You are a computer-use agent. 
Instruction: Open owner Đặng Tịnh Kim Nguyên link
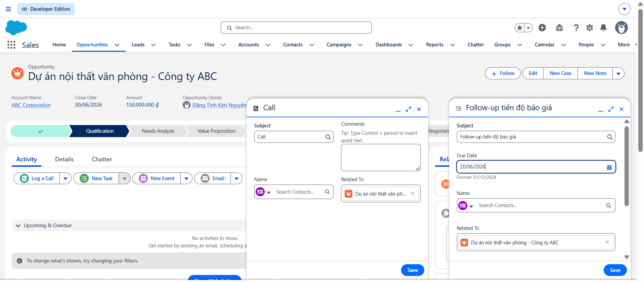click(220, 105)
